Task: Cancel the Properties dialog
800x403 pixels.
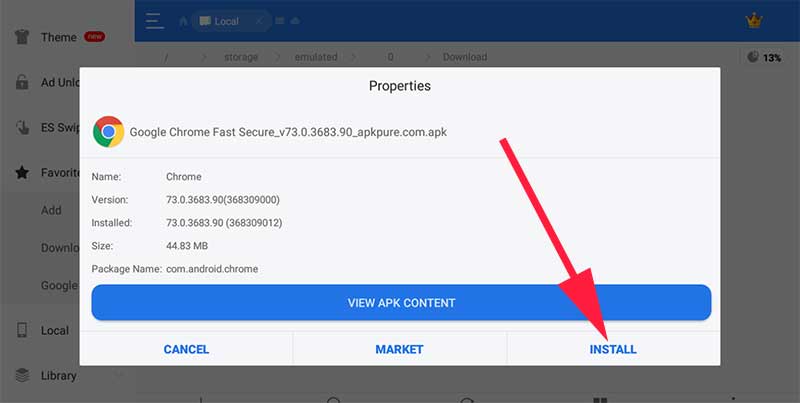Action: pyautogui.click(x=186, y=349)
